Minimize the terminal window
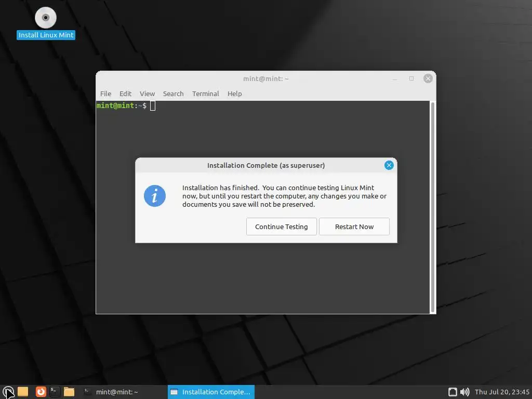Viewport: 532px width, 399px height. tap(395, 79)
